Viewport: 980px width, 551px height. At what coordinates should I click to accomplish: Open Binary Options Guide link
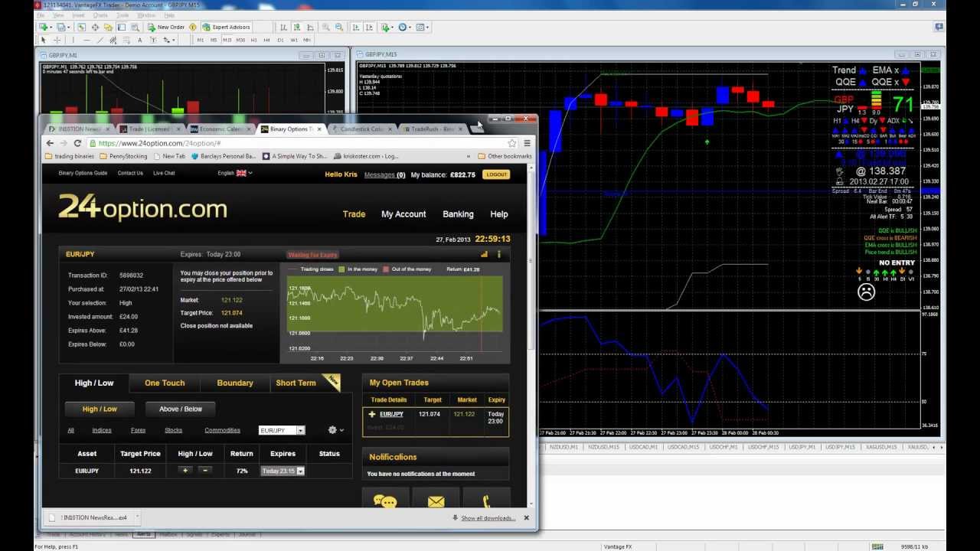tap(83, 173)
